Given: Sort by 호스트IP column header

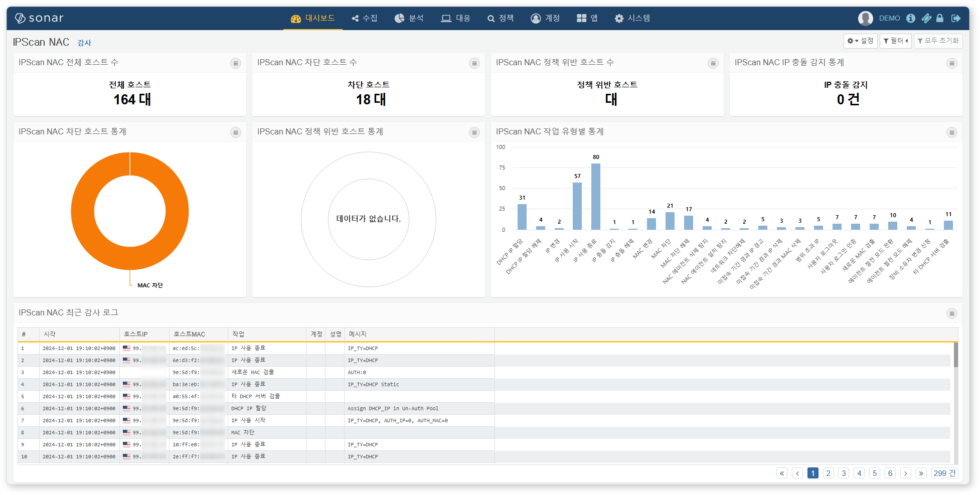Looking at the screenshot, I should (x=144, y=334).
